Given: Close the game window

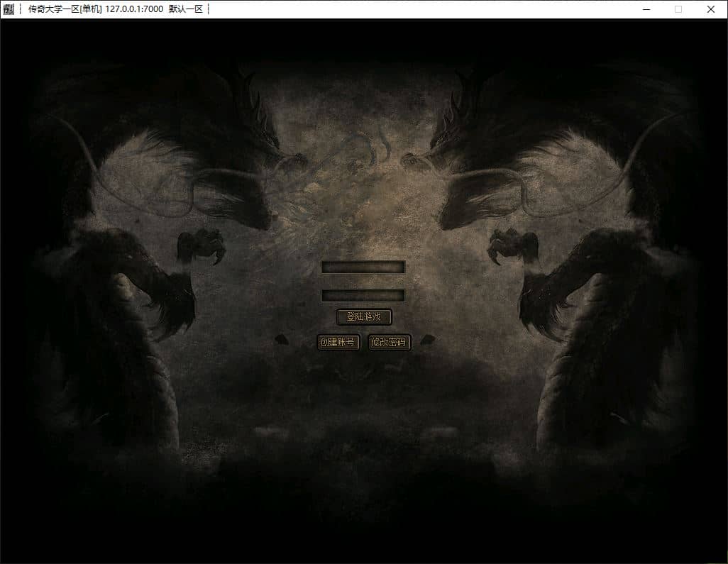Looking at the screenshot, I should coord(711,9).
